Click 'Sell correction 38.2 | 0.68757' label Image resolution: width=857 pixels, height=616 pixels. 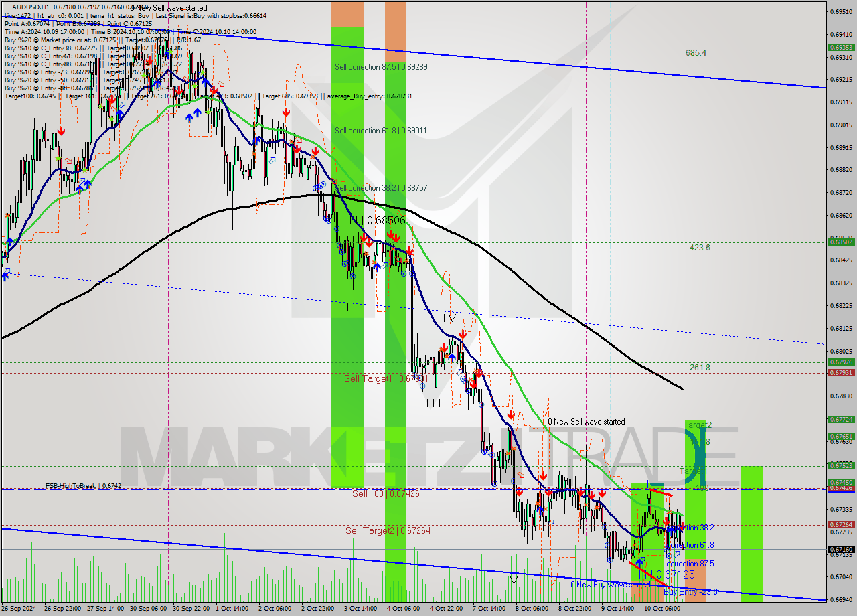[x=380, y=188]
